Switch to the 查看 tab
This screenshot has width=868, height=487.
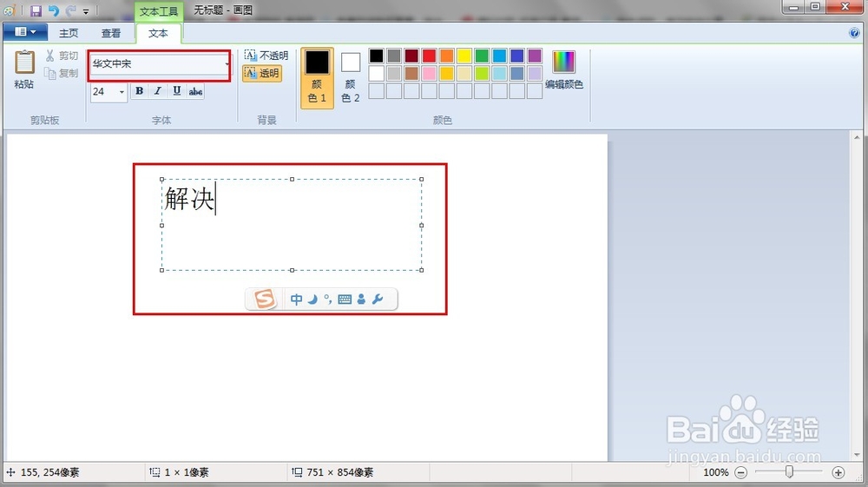click(x=111, y=33)
